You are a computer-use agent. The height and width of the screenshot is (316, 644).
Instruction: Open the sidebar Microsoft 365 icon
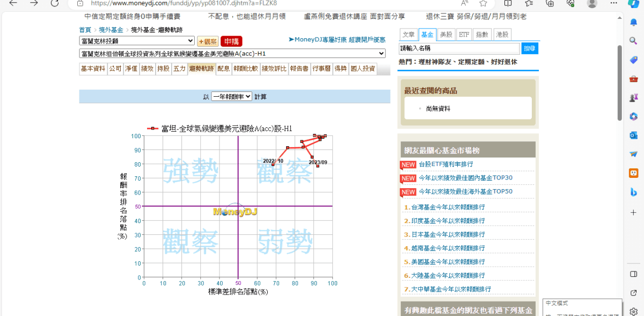pyautogui.click(x=633, y=116)
